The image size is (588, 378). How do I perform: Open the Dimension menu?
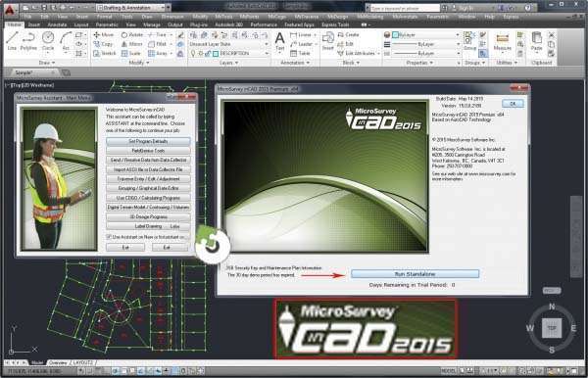172,17
